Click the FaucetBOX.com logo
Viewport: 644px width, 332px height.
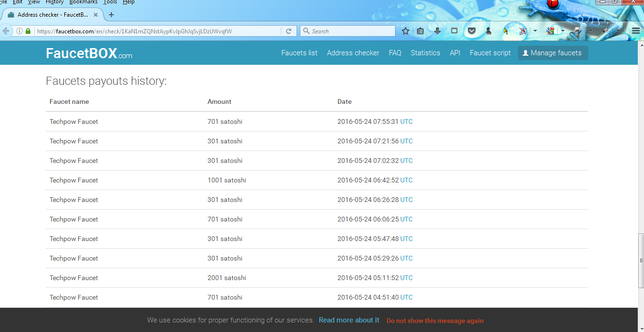pos(89,53)
